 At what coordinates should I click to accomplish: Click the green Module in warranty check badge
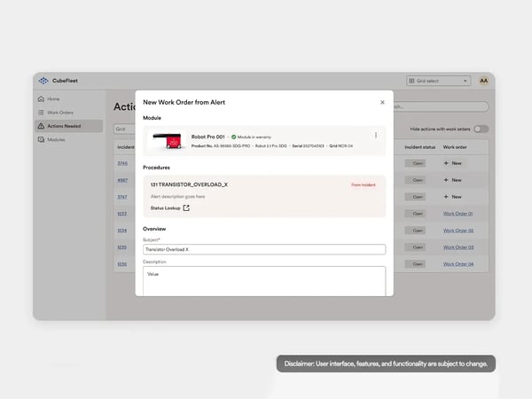(x=234, y=137)
